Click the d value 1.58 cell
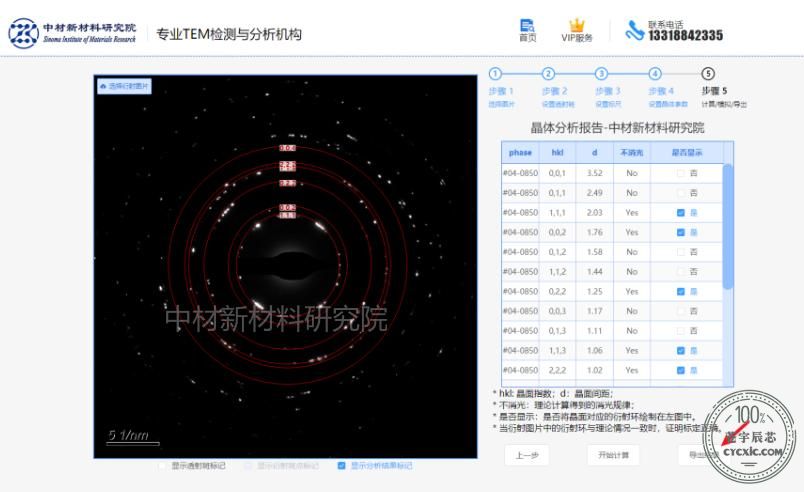The height and width of the screenshot is (492, 804). point(594,252)
